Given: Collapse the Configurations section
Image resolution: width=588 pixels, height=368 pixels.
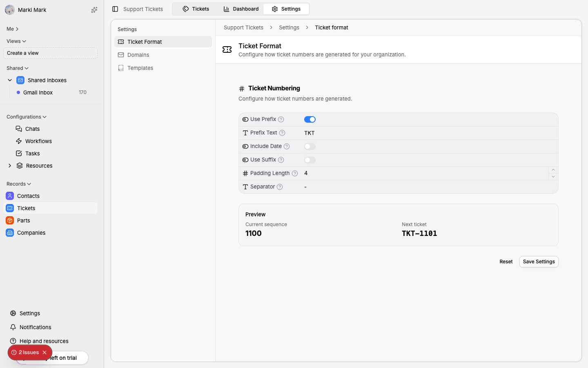Looking at the screenshot, I should (x=27, y=117).
